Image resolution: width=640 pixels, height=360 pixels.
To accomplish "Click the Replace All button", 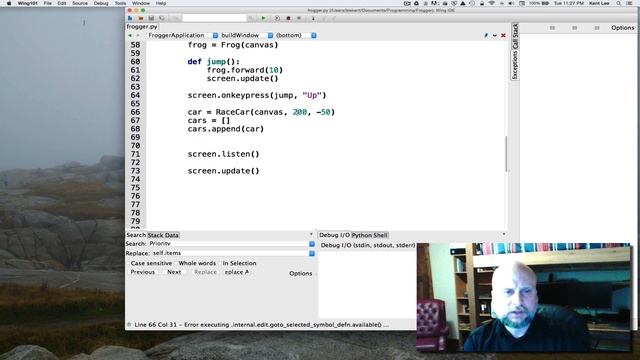I will click(237, 272).
